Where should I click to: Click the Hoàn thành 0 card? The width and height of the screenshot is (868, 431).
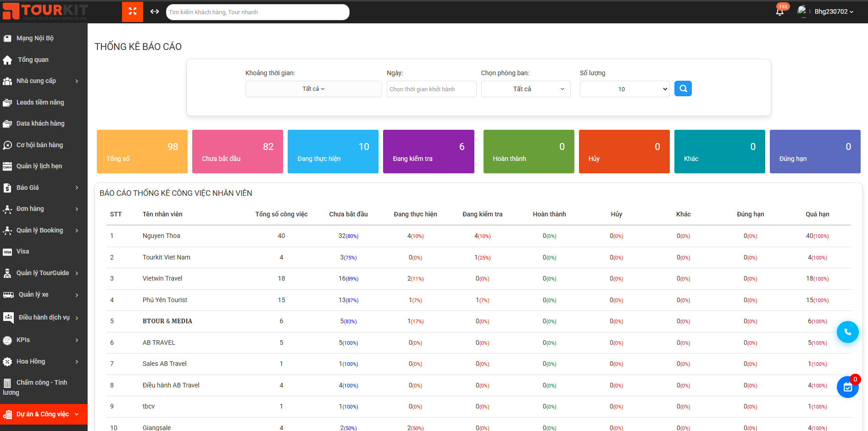(x=529, y=151)
